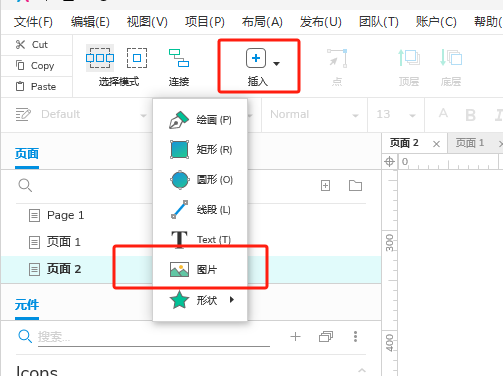
Task: Switch to the 页面 1 canvas tab
Action: (470, 143)
